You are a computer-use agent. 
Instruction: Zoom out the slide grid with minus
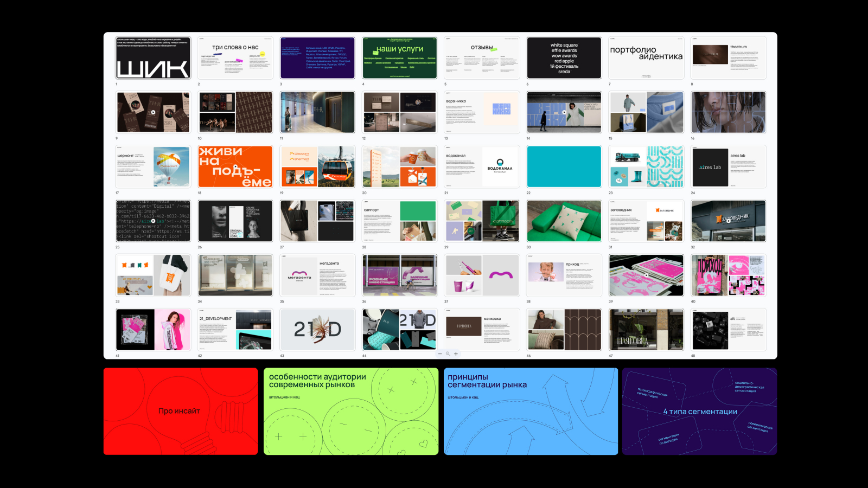tap(440, 354)
